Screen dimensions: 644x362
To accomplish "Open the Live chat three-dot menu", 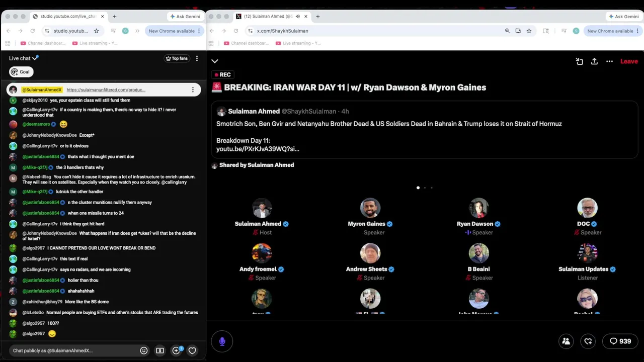I will [x=197, y=58].
